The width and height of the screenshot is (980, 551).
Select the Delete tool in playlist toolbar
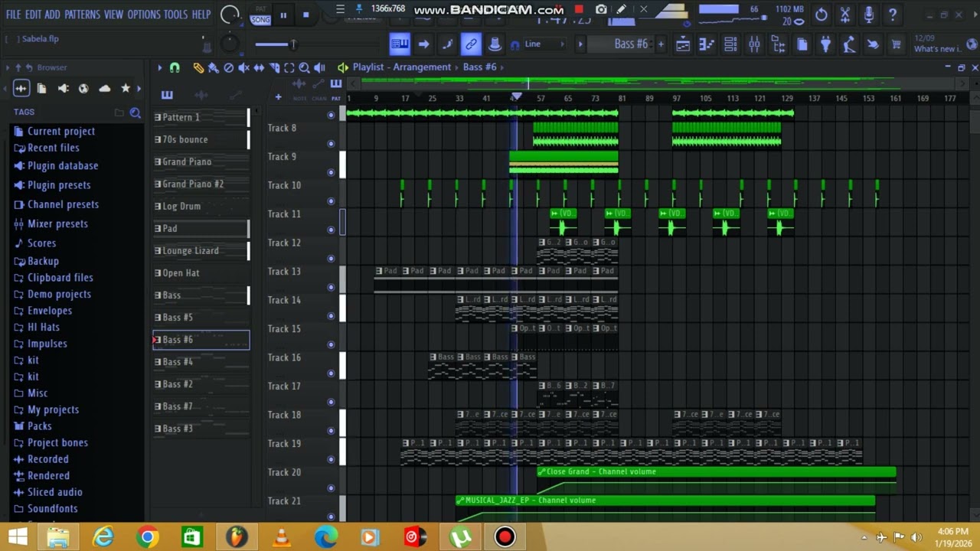point(228,67)
